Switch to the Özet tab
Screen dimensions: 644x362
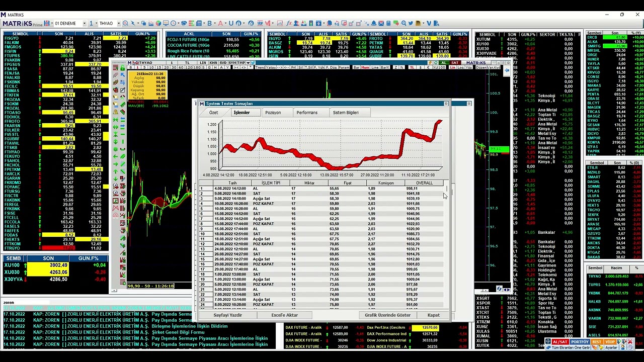[x=214, y=113]
